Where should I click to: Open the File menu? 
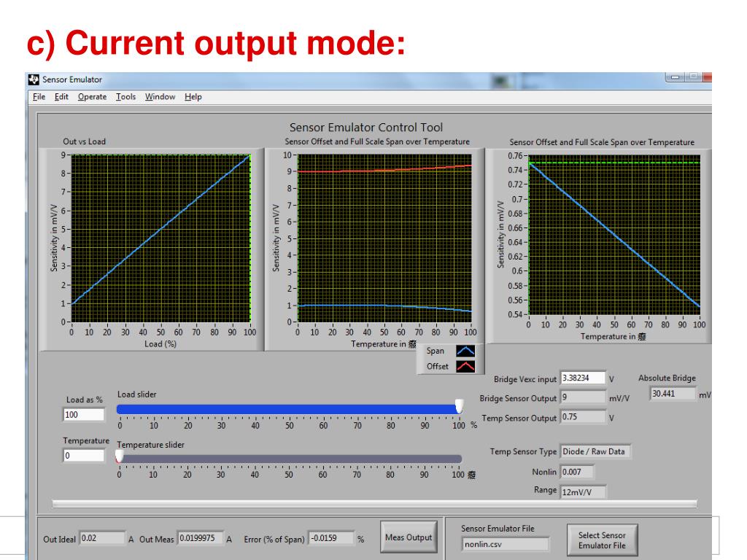click(39, 97)
